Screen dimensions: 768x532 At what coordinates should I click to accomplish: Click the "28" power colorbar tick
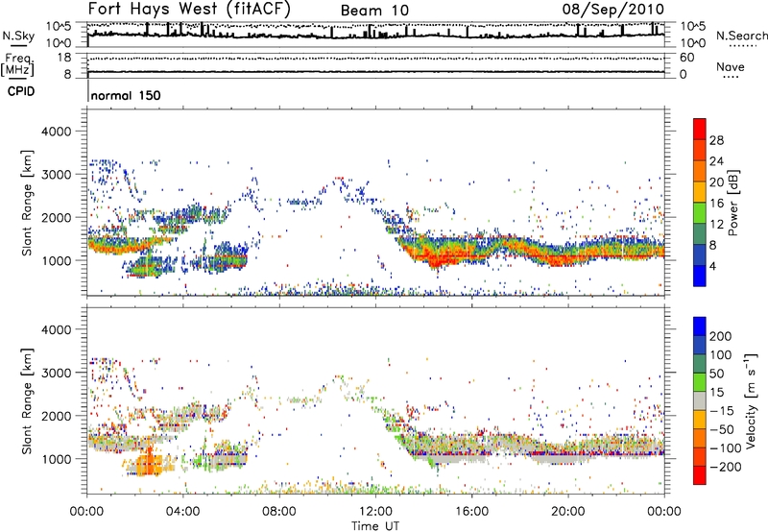coord(716,140)
